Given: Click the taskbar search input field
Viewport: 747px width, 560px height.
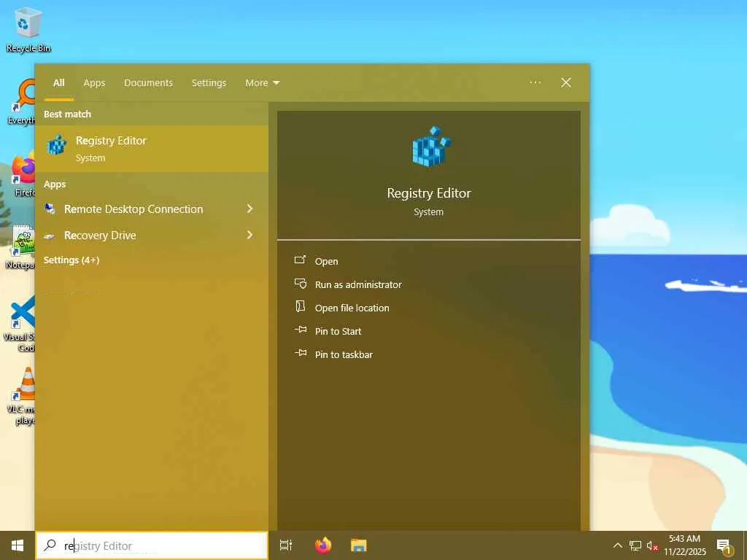Looking at the screenshot, I should point(152,545).
